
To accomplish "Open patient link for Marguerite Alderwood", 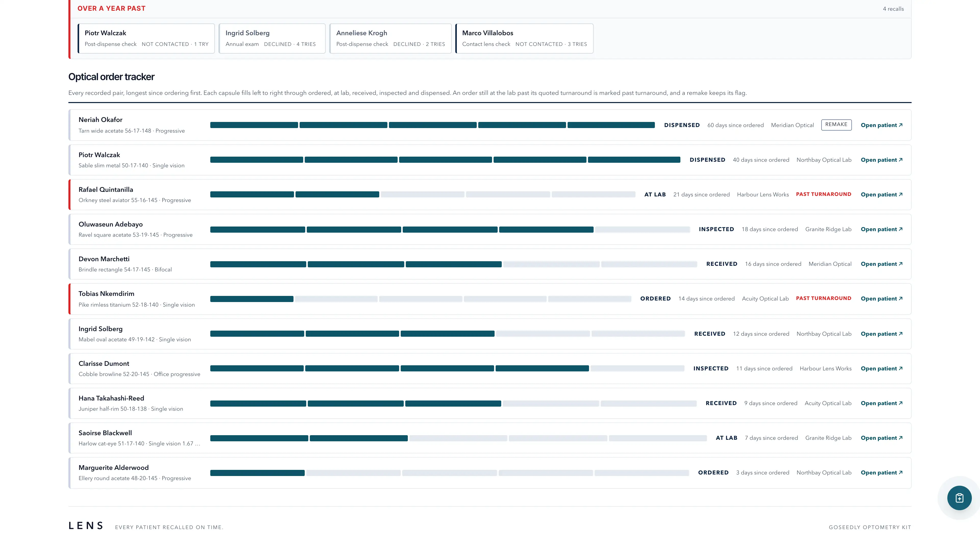I will pyautogui.click(x=881, y=473).
